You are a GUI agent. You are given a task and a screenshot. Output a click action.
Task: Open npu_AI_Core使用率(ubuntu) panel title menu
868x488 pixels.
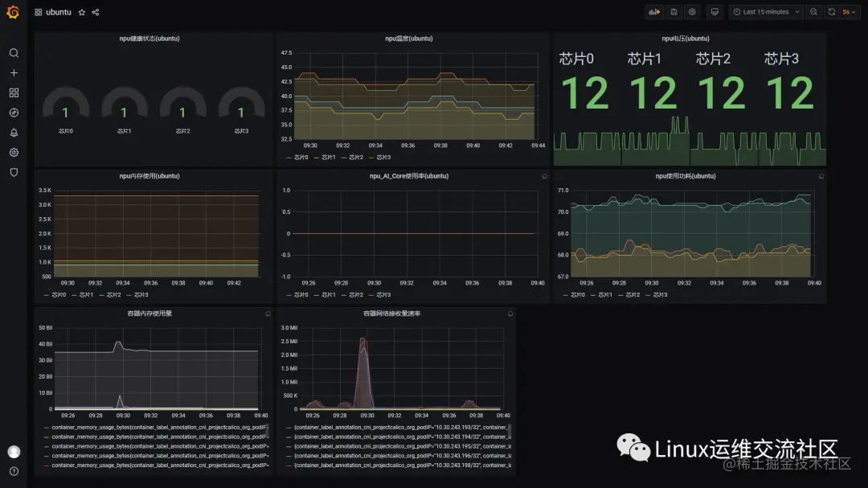408,176
